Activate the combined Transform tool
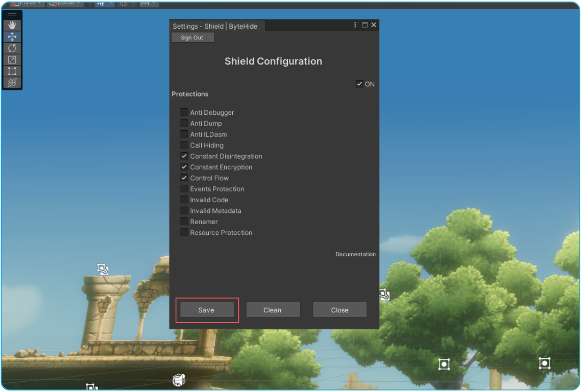The image size is (582, 392). point(11,83)
